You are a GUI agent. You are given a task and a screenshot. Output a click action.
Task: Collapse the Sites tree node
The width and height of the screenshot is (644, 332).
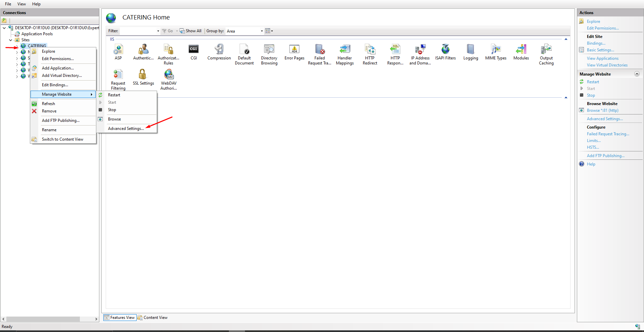[11, 40]
